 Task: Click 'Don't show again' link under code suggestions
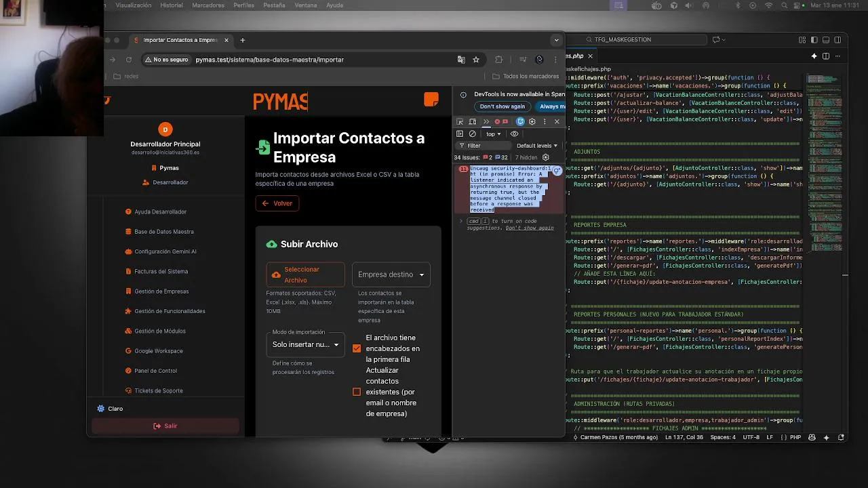(530, 228)
